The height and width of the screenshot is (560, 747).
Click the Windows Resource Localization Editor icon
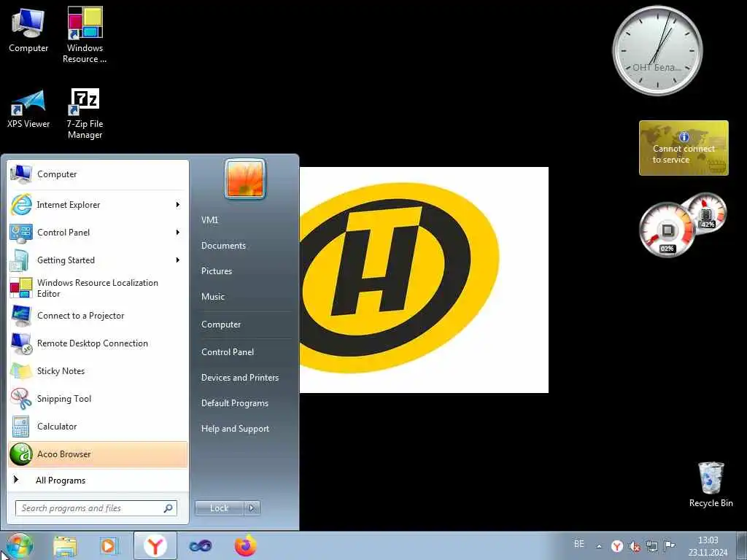point(21,288)
